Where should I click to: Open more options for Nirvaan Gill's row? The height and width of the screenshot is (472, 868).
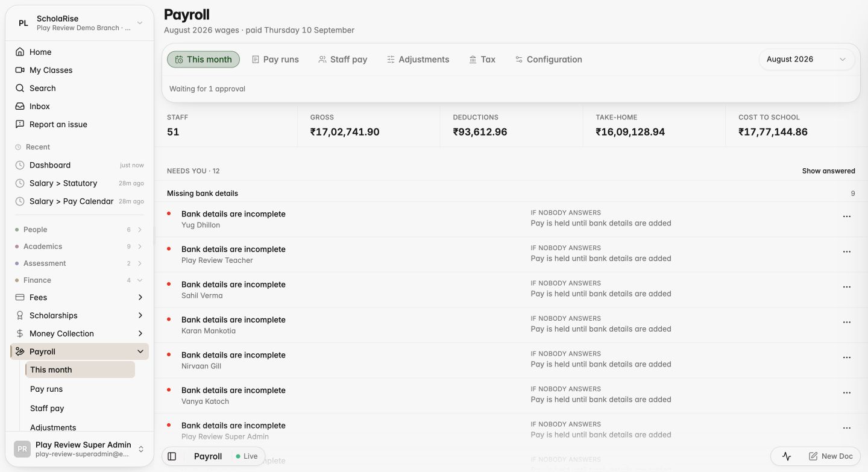click(847, 357)
